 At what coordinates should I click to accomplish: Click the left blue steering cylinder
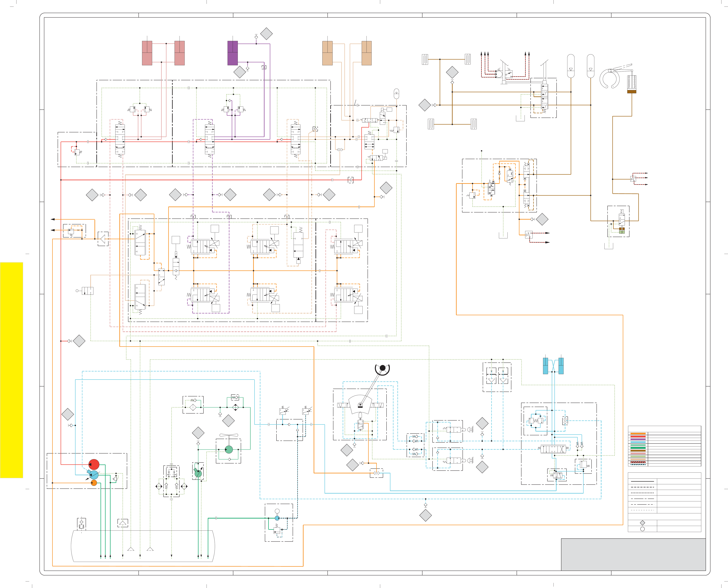545,366
